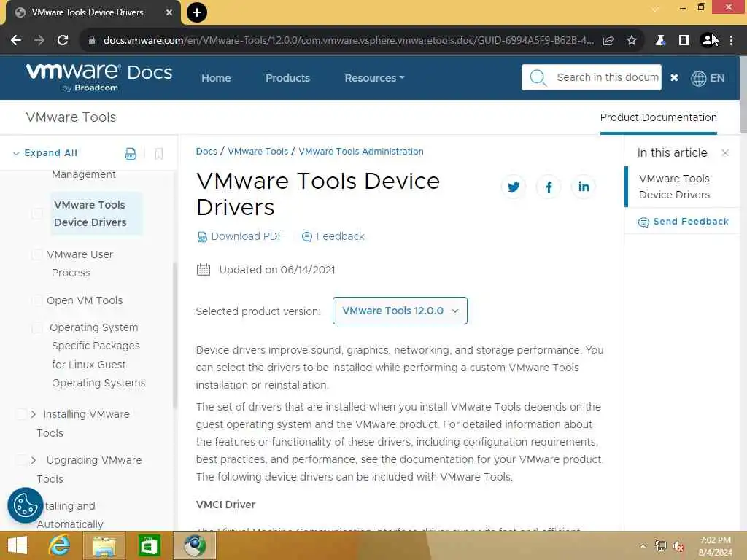The width and height of the screenshot is (747, 560).
Task: Toggle the browser side panel icon
Action: tap(684, 41)
